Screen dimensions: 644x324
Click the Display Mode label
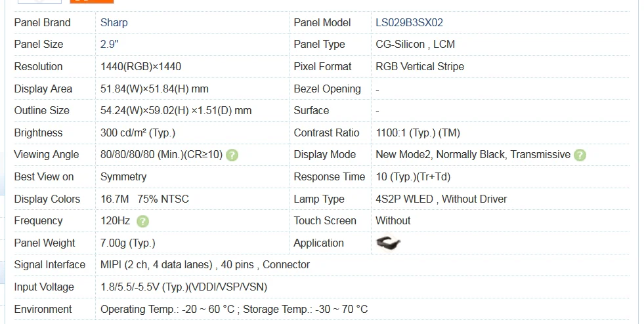(x=324, y=155)
